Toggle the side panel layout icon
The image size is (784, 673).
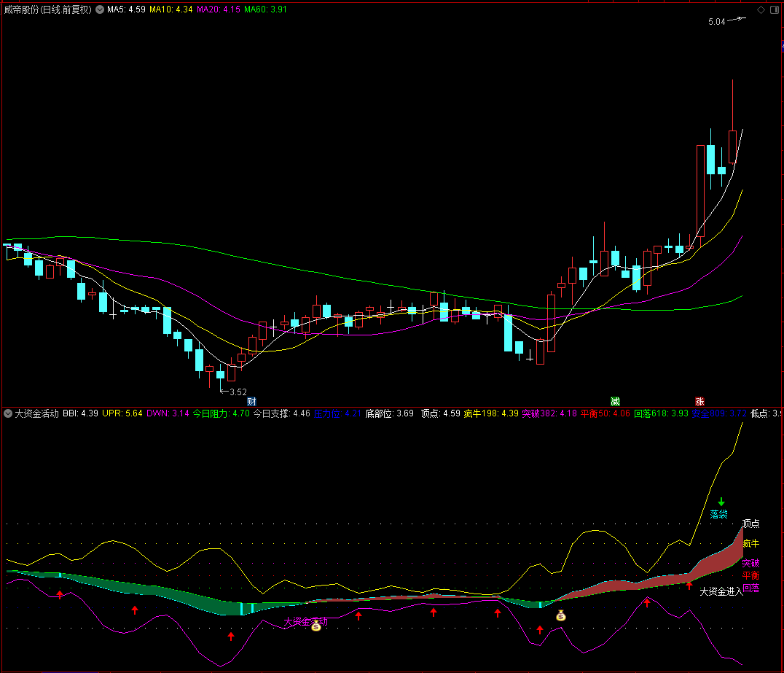[x=775, y=10]
